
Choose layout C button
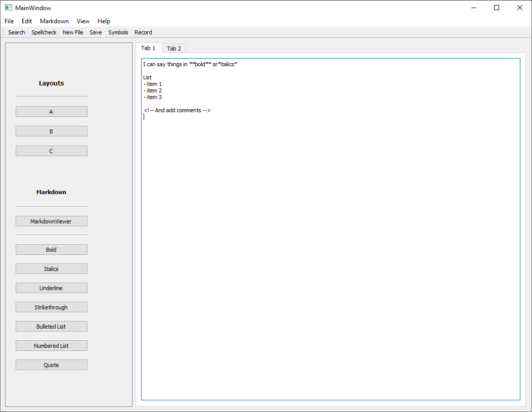(51, 151)
